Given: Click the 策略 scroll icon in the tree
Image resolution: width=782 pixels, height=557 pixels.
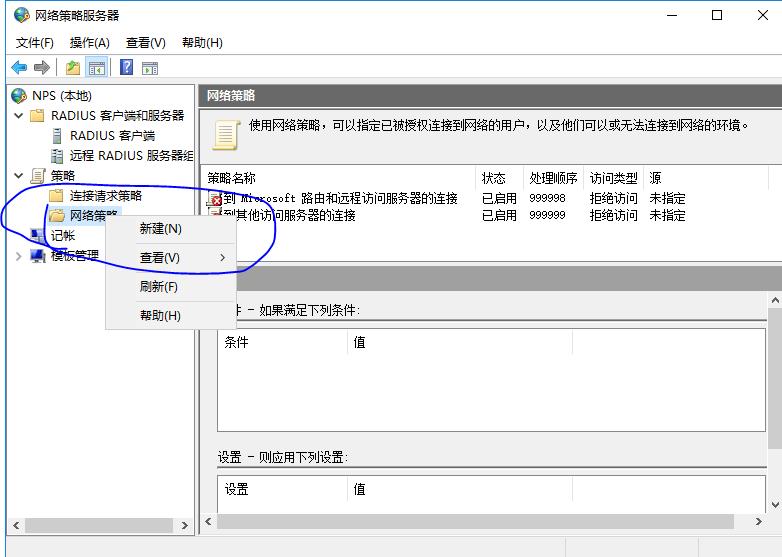Looking at the screenshot, I should point(38,176).
